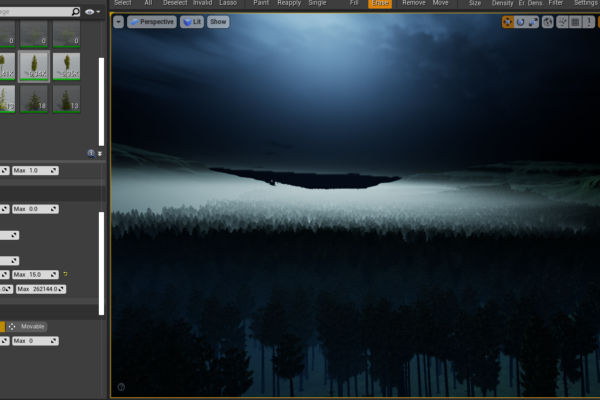Toggle world/local coordinate globe icon
The height and width of the screenshot is (400, 600).
(548, 22)
